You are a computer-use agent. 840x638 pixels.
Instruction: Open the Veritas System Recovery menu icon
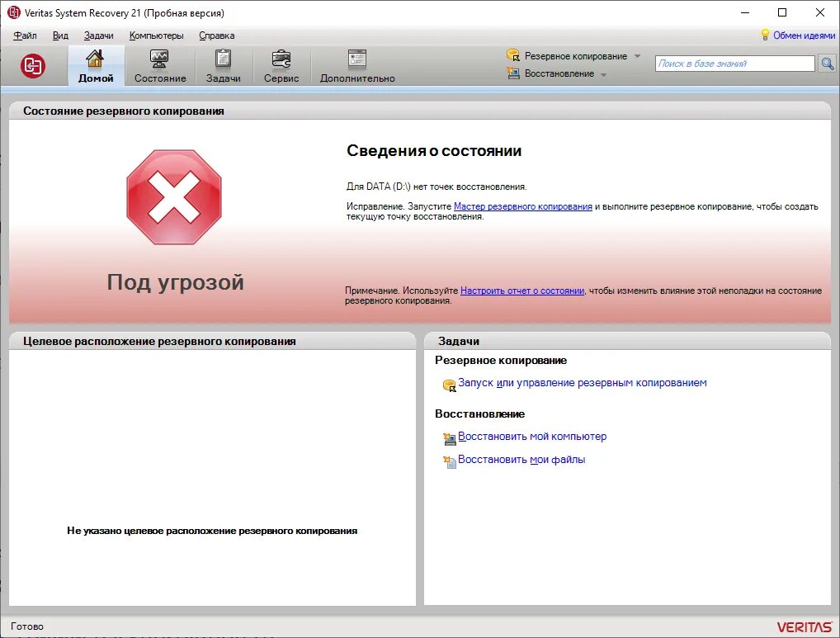pos(35,65)
